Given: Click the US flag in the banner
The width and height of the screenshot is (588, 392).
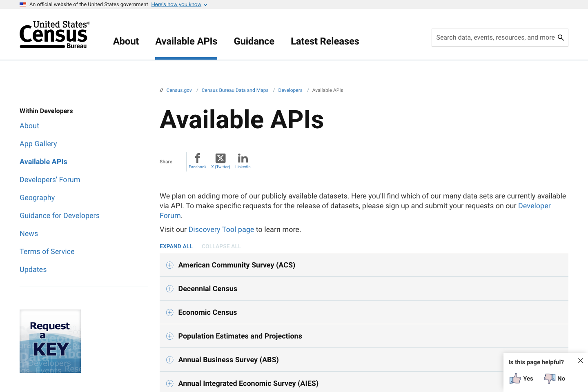Looking at the screenshot, I should (22, 4).
